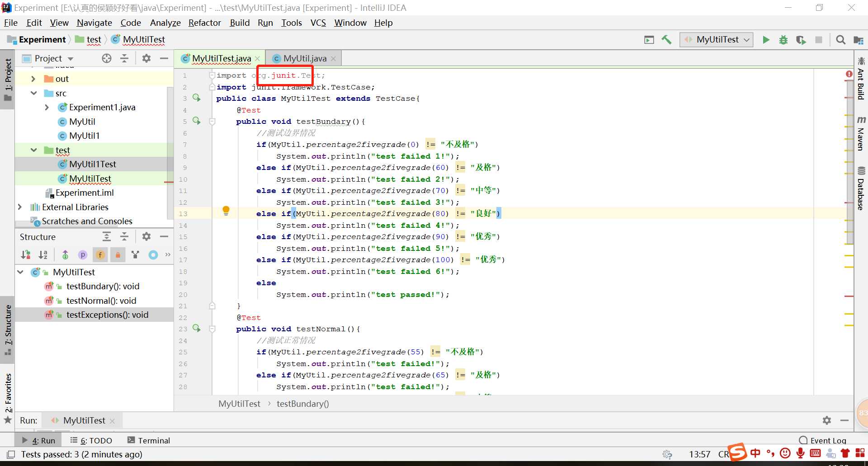Viewport: 868px width, 466px height.
Task: Click Sogou input method S icon
Action: tap(738, 452)
